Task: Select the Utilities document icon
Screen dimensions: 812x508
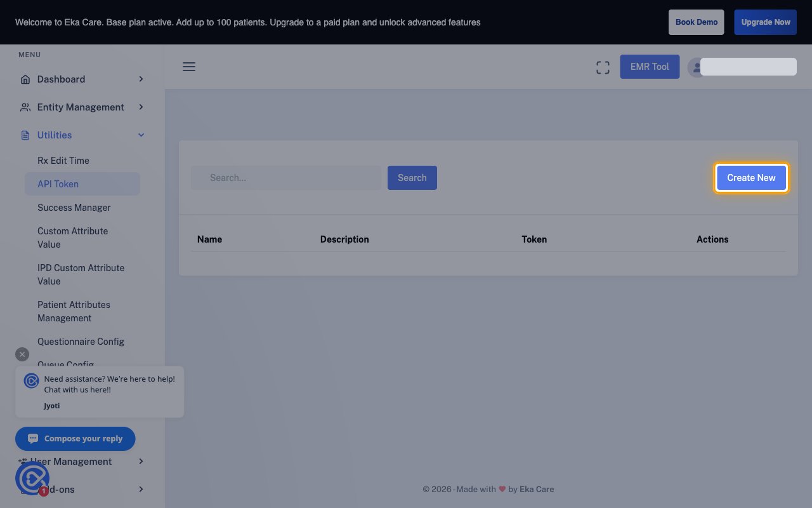Action: click(x=25, y=135)
